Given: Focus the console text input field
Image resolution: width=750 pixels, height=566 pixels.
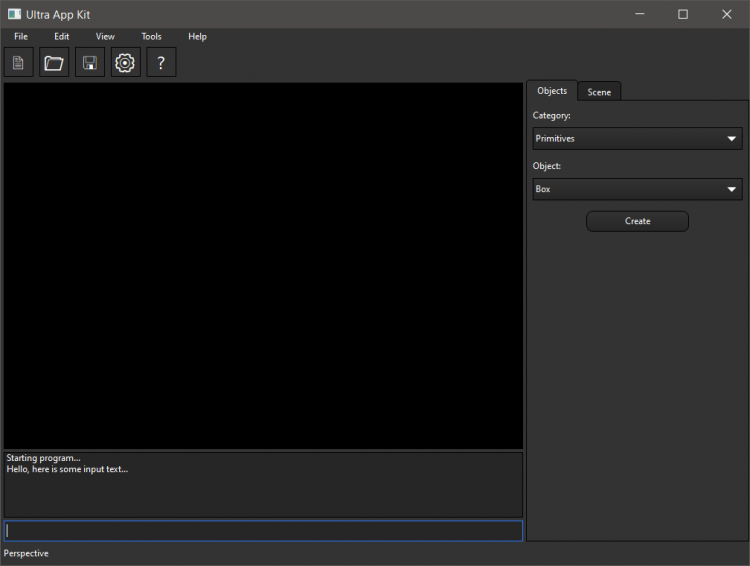Looking at the screenshot, I should pyautogui.click(x=264, y=531).
